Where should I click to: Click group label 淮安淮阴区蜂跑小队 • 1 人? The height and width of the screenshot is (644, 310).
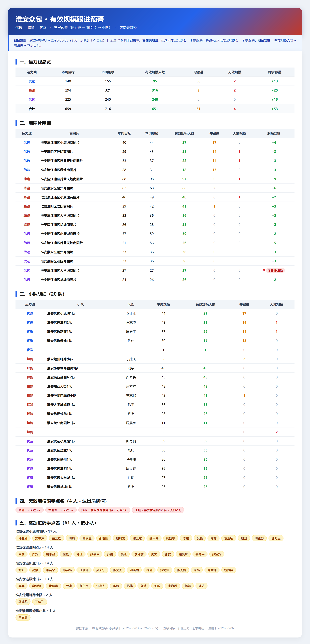[35, 611]
